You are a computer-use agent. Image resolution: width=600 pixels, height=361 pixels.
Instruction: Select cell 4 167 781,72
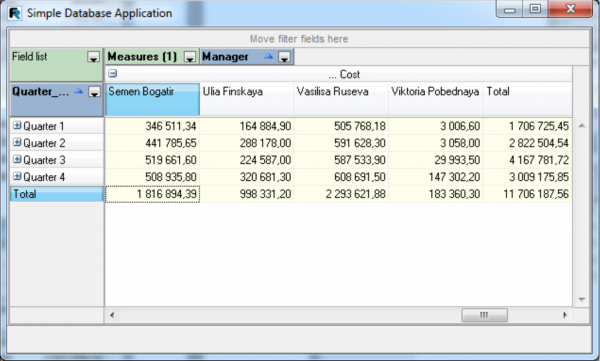(x=528, y=160)
